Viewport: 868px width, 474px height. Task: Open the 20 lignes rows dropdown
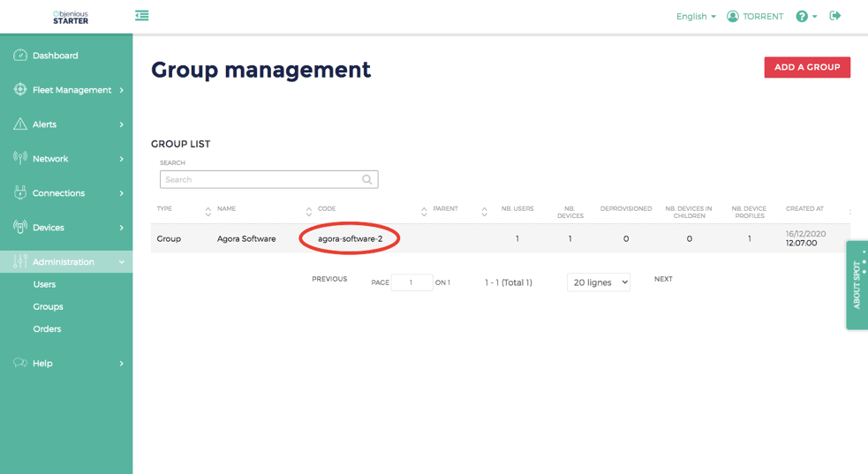pos(599,282)
